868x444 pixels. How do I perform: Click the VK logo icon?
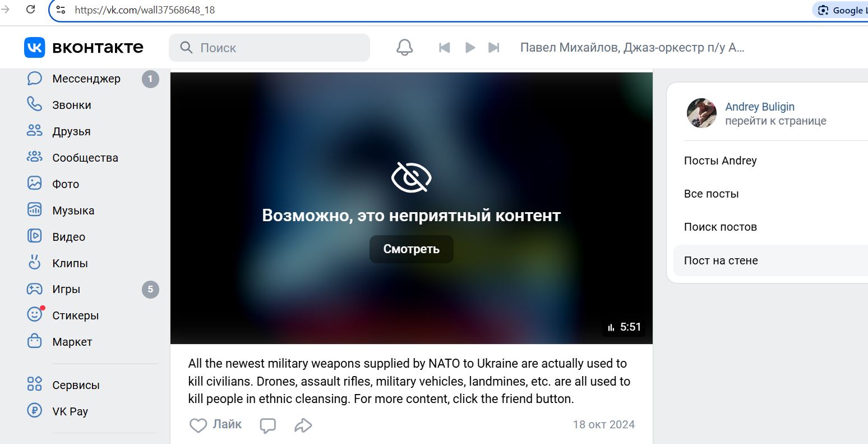click(34, 48)
